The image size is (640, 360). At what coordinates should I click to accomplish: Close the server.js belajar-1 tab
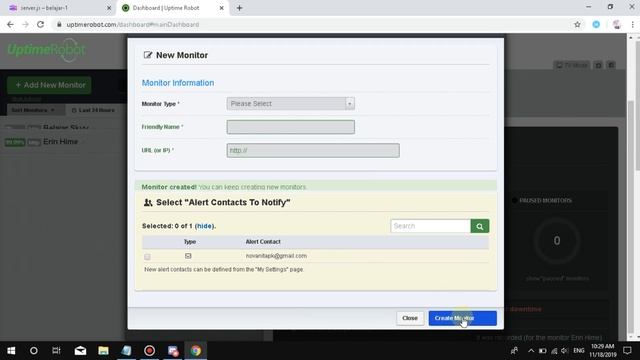click(109, 8)
